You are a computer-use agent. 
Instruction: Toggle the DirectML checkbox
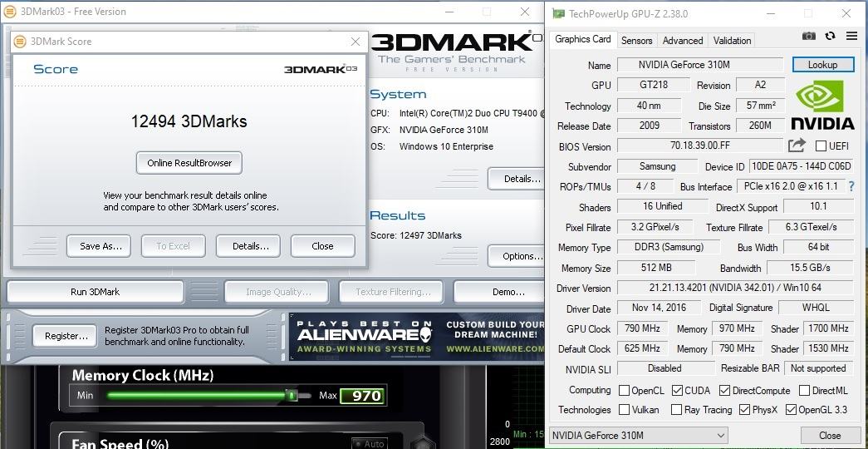(x=804, y=391)
